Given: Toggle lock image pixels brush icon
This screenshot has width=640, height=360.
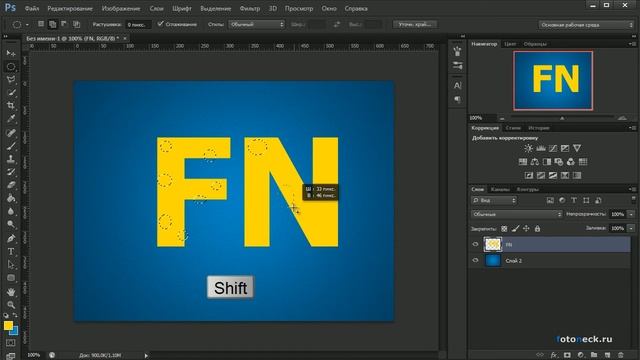Looking at the screenshot, I should [x=516, y=229].
